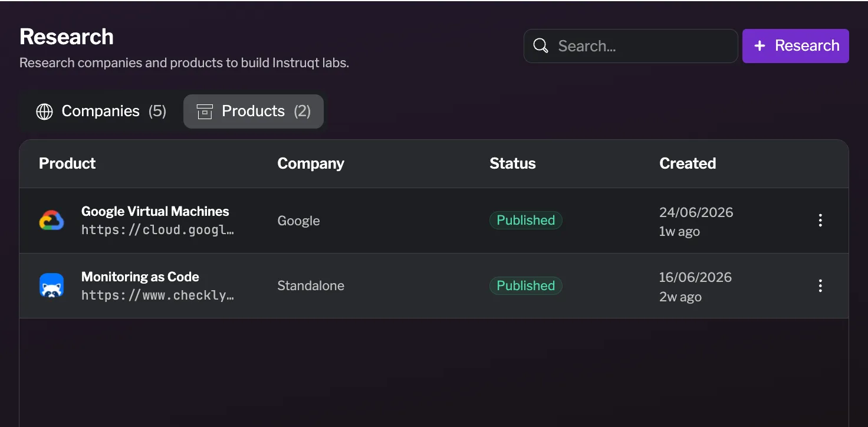The height and width of the screenshot is (427, 868).
Task: Click the Google Cloud logo icon
Action: tap(51, 221)
